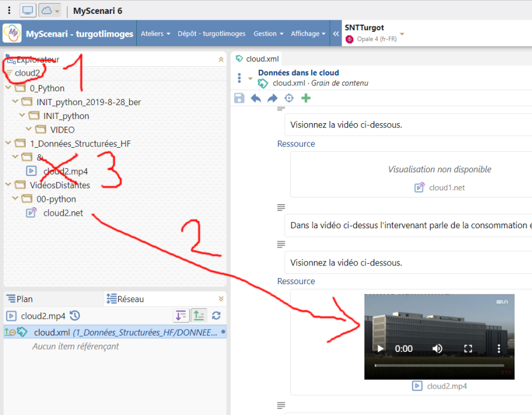Viewport: 532px width, 415px height.
Task: Collapse the VidéosDistantes folder arrow
Action: 8,184
